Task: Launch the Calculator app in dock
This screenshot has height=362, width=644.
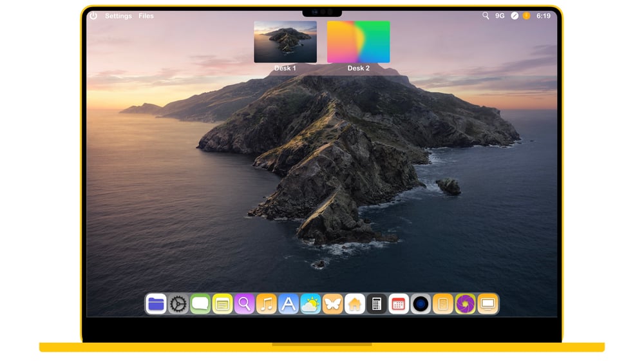Action: [377, 304]
